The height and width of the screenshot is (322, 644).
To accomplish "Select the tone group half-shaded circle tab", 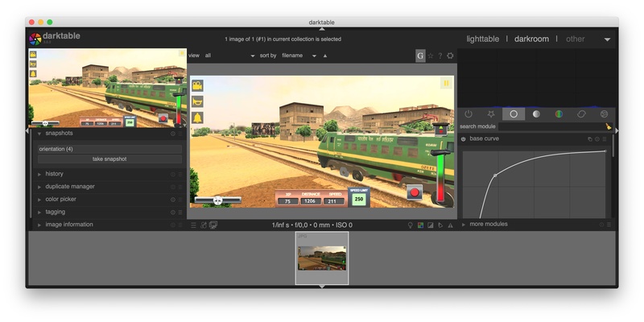I will coord(536,114).
